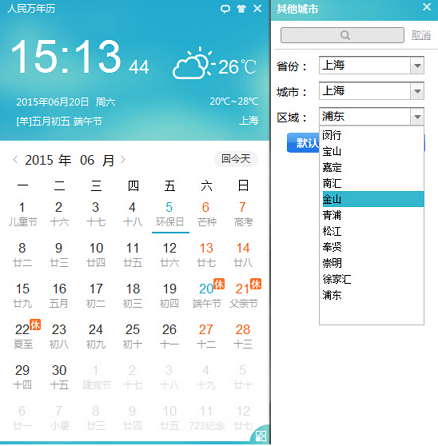Click the 取消 cancel link
Image resolution: width=438 pixels, height=446 pixels.
(x=421, y=35)
